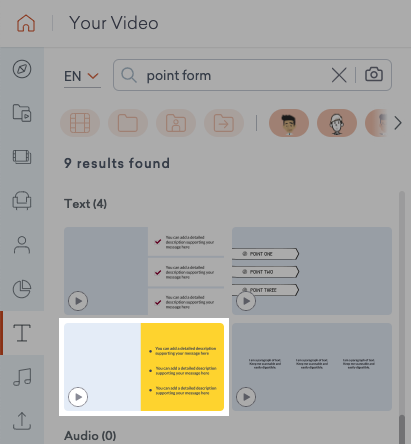This screenshot has width=411, height=444.
Task: Toggle the film strip filter chip
Action: (80, 123)
